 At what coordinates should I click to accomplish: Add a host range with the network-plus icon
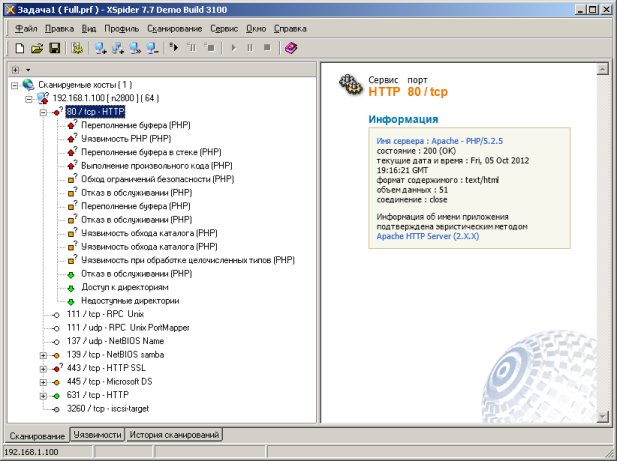point(118,48)
